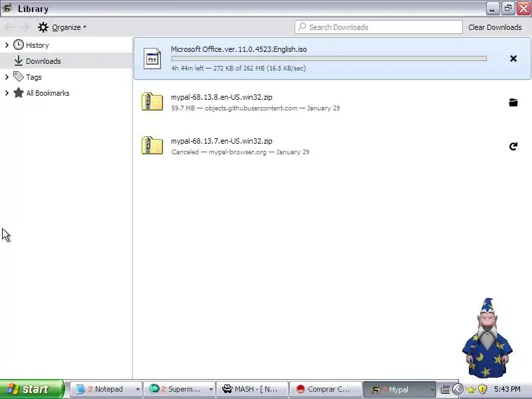532x399 pixels.
Task: Click the Microsoft Office download progress bar
Action: (x=329, y=59)
